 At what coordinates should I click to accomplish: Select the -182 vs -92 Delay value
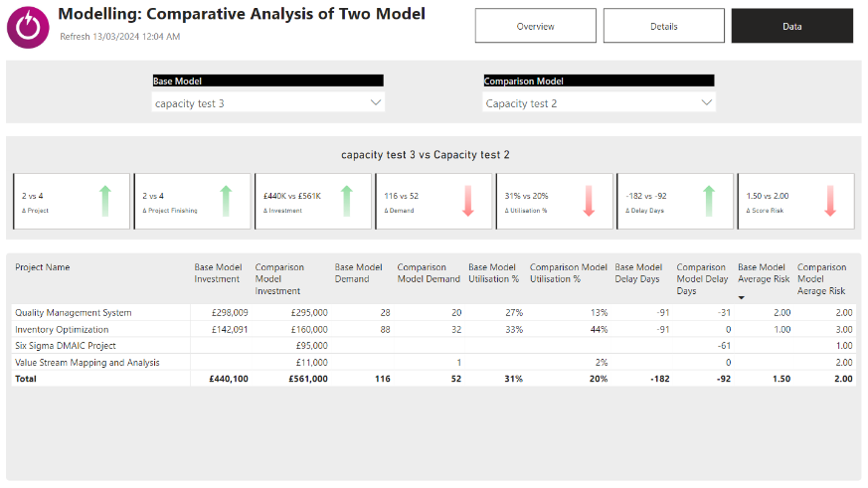click(x=646, y=196)
